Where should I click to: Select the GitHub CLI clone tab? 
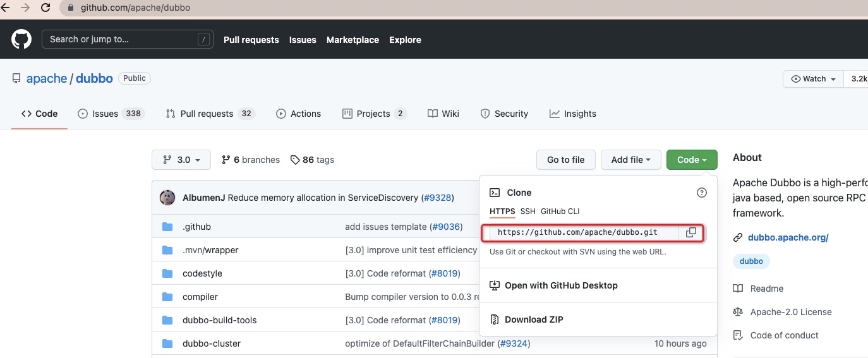click(560, 212)
